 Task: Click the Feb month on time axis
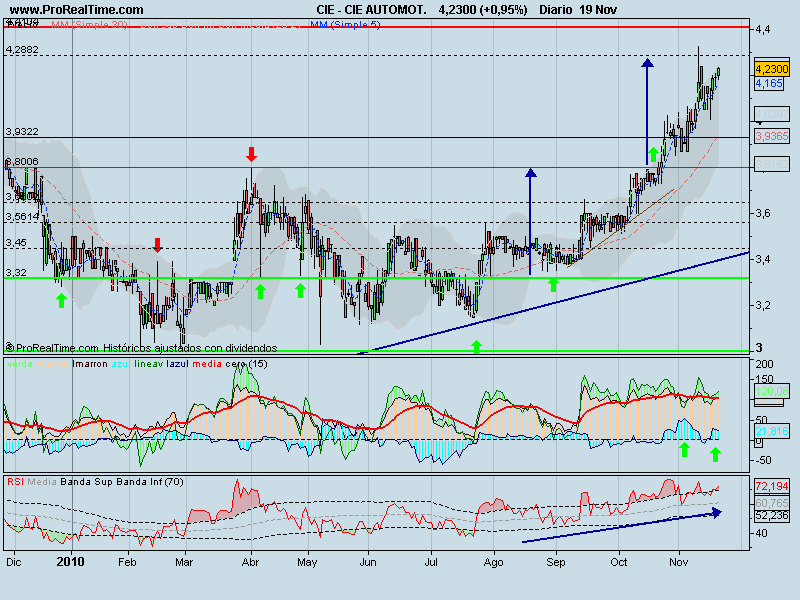click(x=127, y=562)
